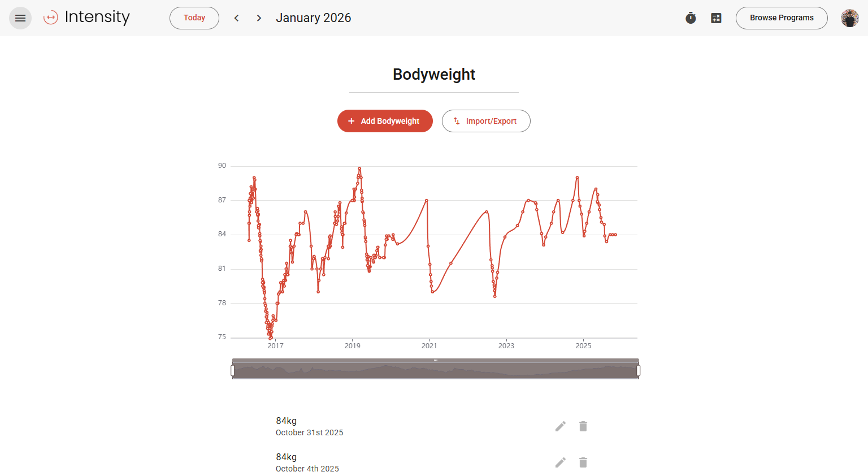Click the January 2026 date heading
The width and height of the screenshot is (868, 476).
pos(314,18)
